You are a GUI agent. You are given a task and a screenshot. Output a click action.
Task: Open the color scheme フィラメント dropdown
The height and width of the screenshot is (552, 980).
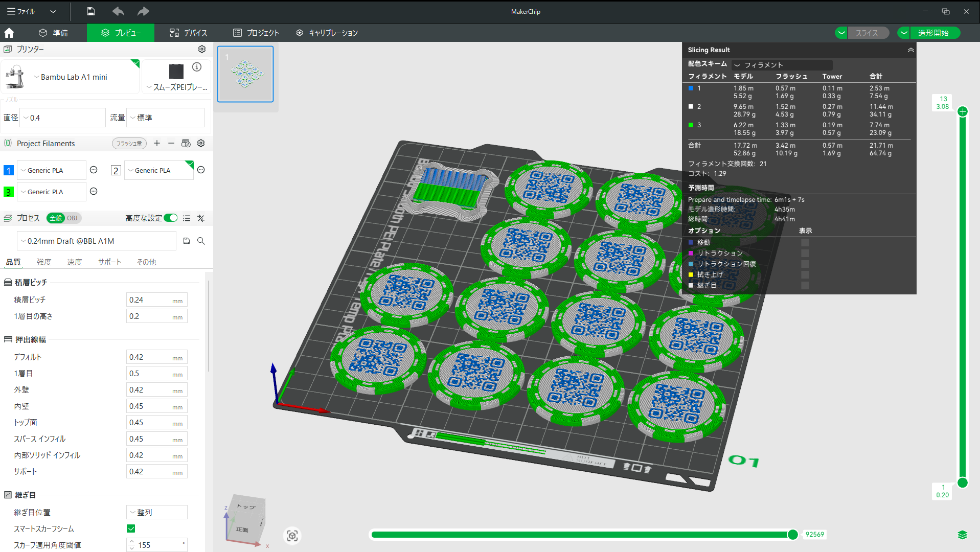coord(782,65)
